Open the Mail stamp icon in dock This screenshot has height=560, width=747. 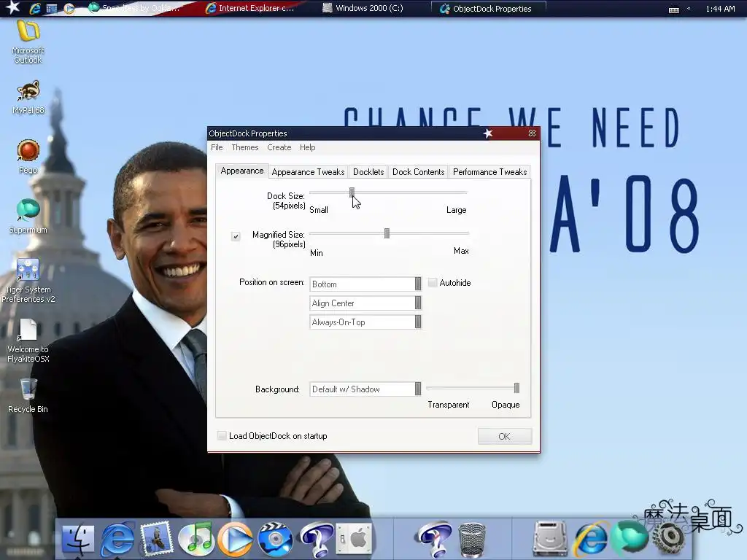156,539
